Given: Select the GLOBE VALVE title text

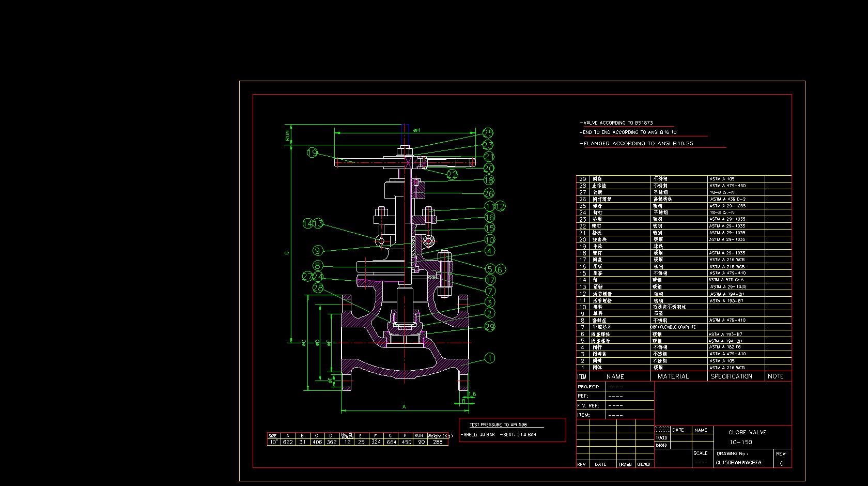Looking at the screenshot, I should 747,432.
